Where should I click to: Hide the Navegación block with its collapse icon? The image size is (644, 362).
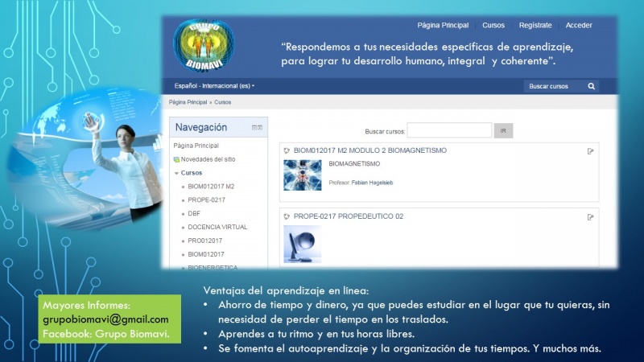tap(254, 128)
